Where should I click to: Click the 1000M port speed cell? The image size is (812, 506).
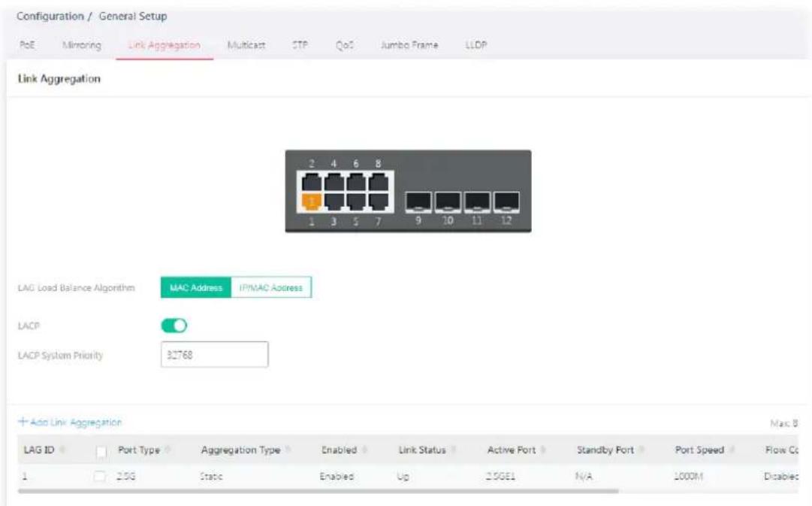(x=688, y=476)
